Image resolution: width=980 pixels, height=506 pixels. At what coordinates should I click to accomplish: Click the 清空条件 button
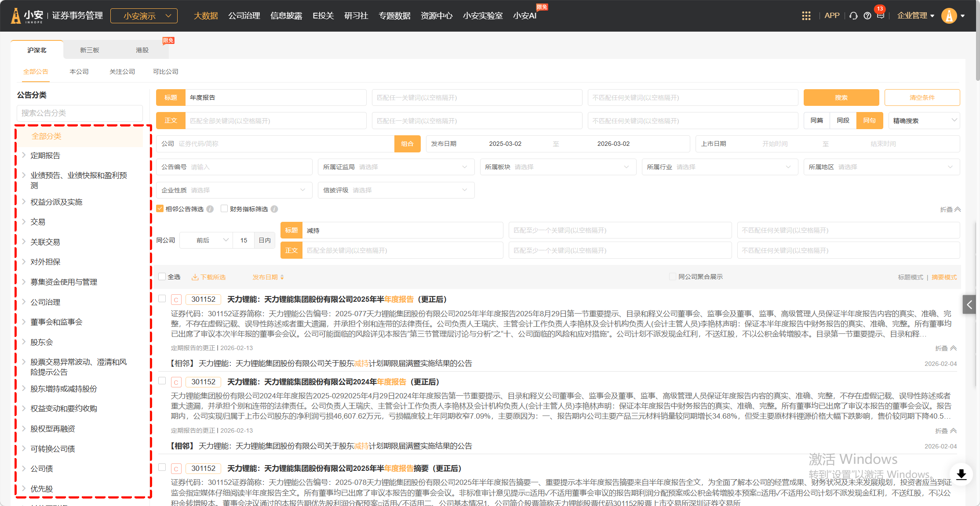[x=922, y=98]
